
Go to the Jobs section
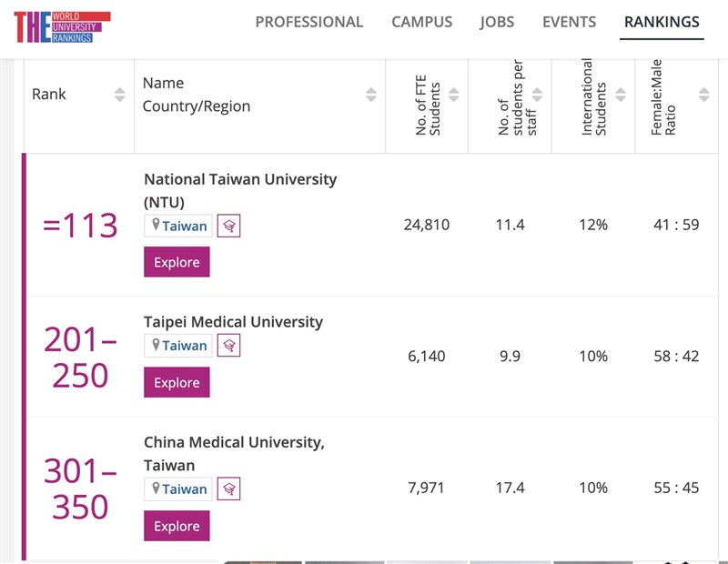[x=497, y=22]
